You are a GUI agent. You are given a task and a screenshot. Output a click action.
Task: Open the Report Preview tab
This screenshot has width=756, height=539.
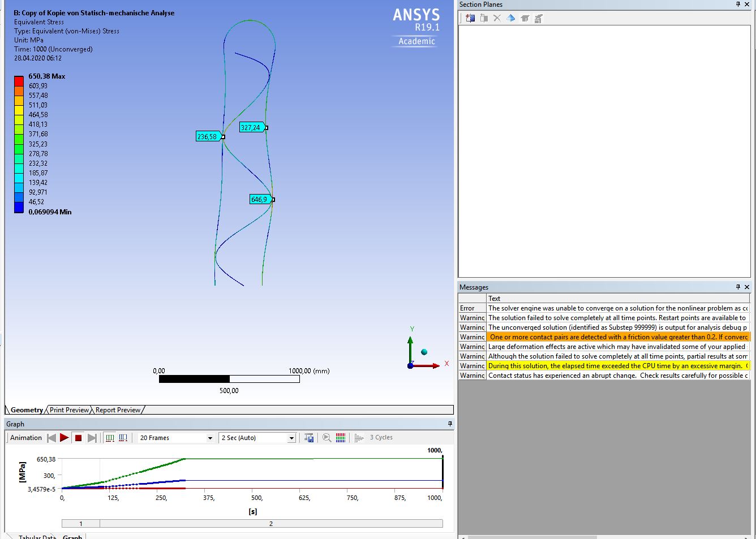(x=117, y=409)
